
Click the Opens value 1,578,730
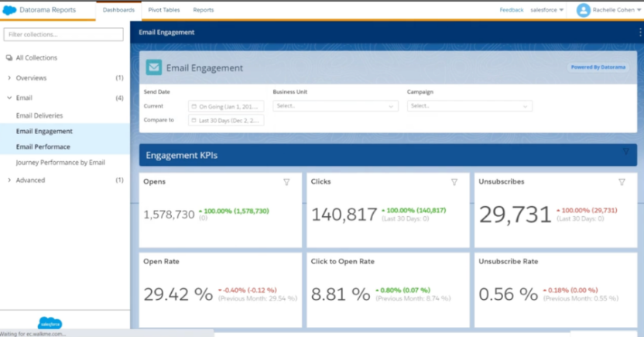tap(169, 214)
